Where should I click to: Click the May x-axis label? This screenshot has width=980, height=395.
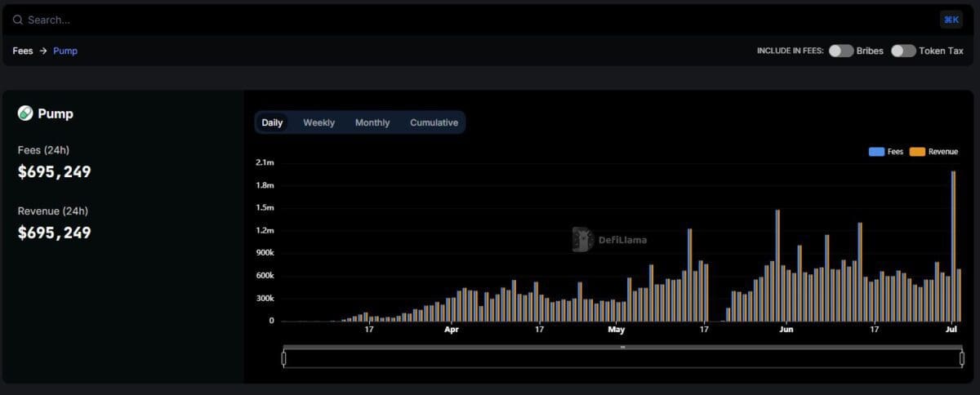pyautogui.click(x=617, y=330)
